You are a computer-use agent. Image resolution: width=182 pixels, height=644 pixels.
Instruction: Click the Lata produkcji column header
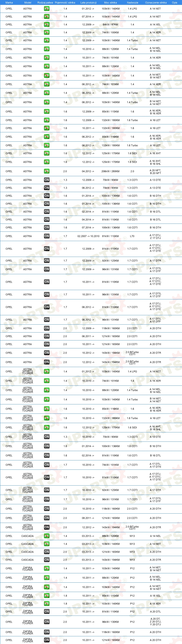tap(88, 3)
